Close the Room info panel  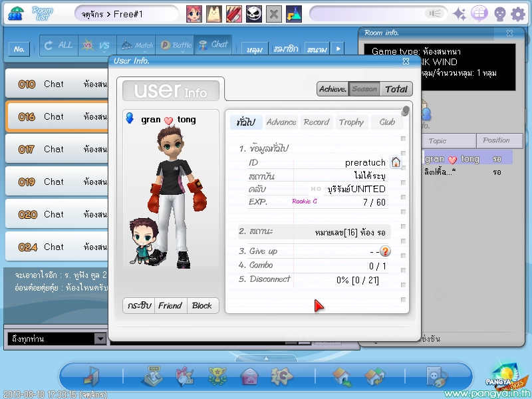509,33
